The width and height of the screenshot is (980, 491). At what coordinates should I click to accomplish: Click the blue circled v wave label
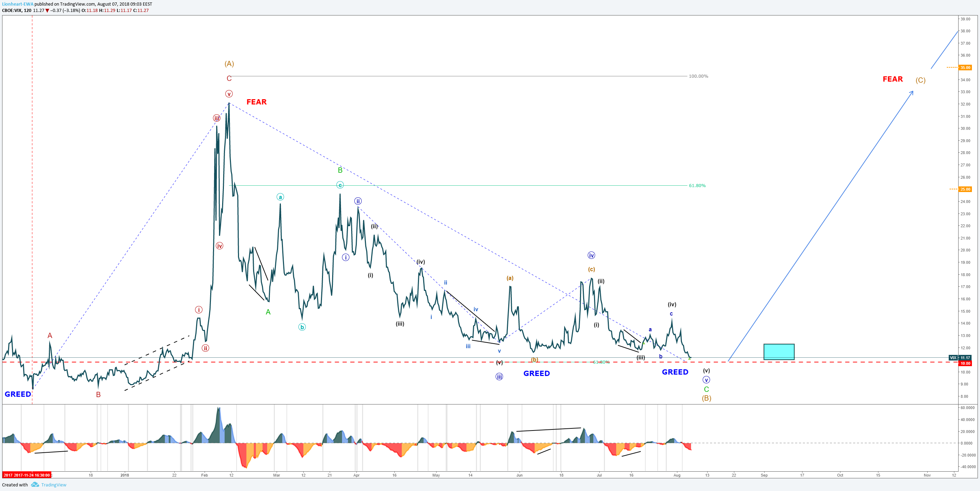pos(707,380)
